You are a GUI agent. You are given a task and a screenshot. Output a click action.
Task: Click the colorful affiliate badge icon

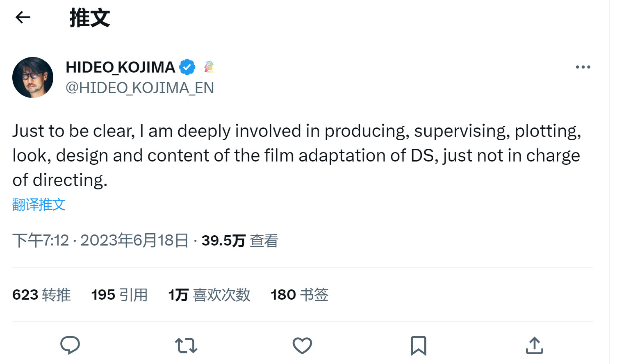(x=209, y=67)
